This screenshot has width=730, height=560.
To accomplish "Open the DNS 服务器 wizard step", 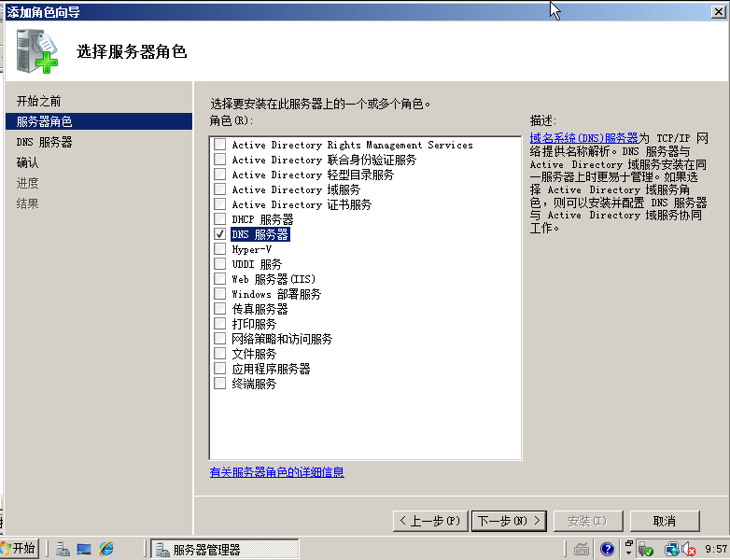I will (x=44, y=142).
